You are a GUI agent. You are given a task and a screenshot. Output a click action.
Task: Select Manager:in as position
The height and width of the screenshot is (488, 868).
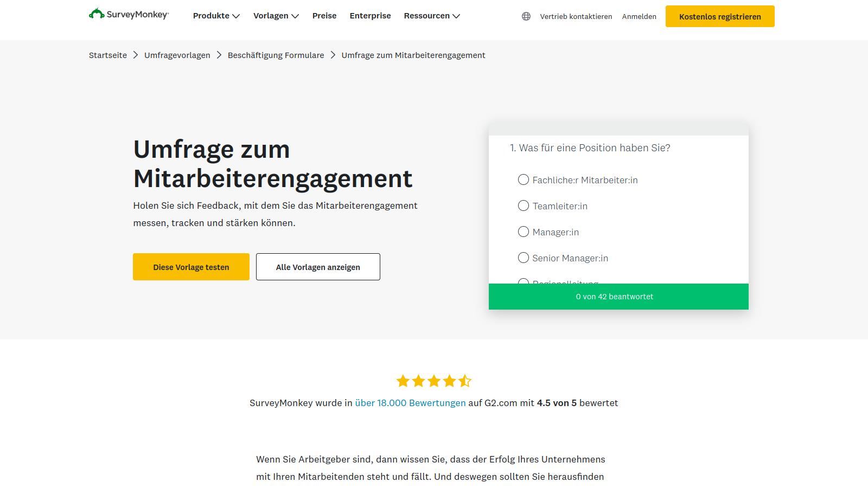[x=524, y=232]
